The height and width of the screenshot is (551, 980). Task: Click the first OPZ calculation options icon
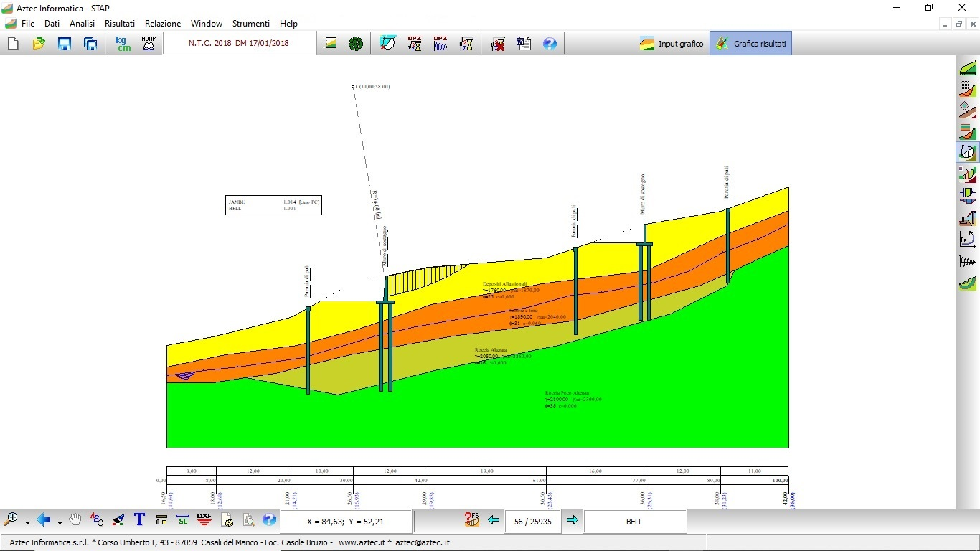point(415,44)
